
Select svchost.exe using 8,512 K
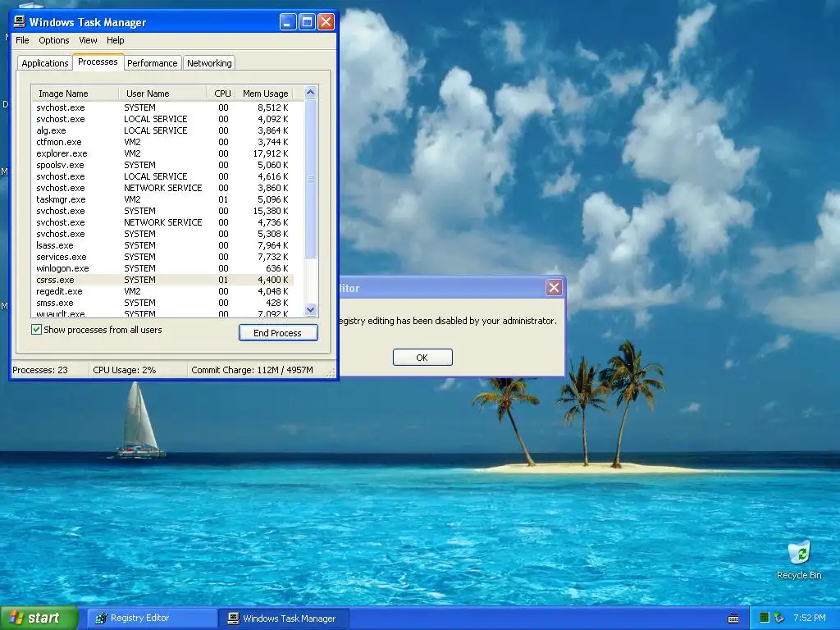click(162, 107)
